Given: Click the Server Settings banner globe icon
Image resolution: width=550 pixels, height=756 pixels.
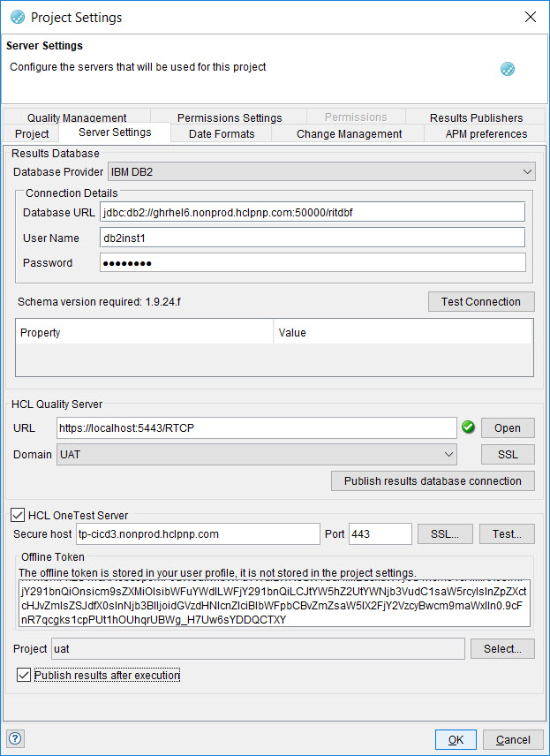Looking at the screenshot, I should click(507, 69).
